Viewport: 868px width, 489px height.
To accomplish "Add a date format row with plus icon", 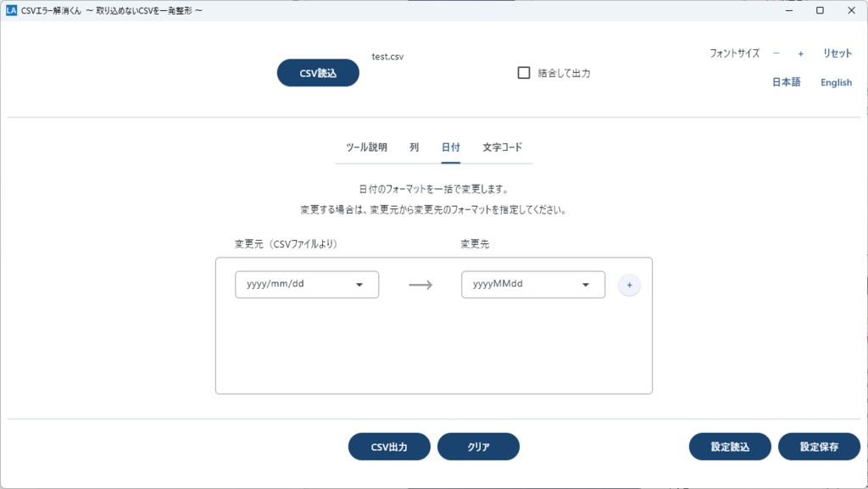I will [630, 285].
